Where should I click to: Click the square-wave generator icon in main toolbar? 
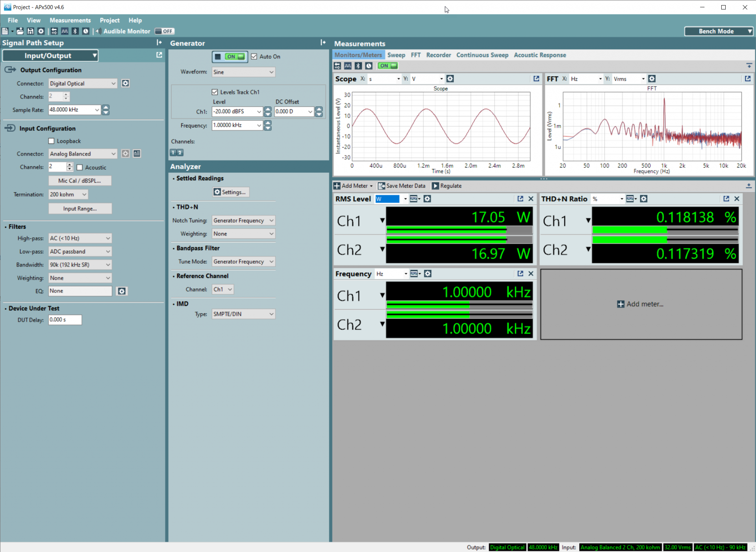click(x=65, y=31)
